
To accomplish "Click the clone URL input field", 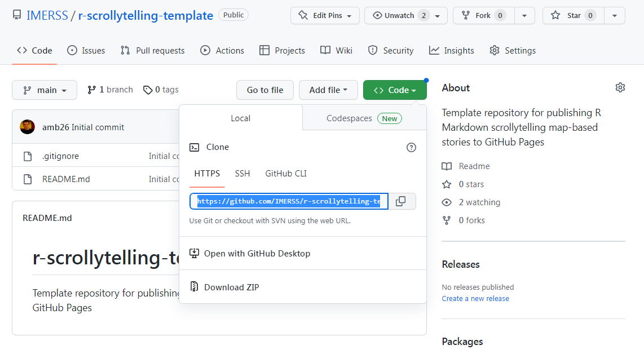I will tap(289, 201).
